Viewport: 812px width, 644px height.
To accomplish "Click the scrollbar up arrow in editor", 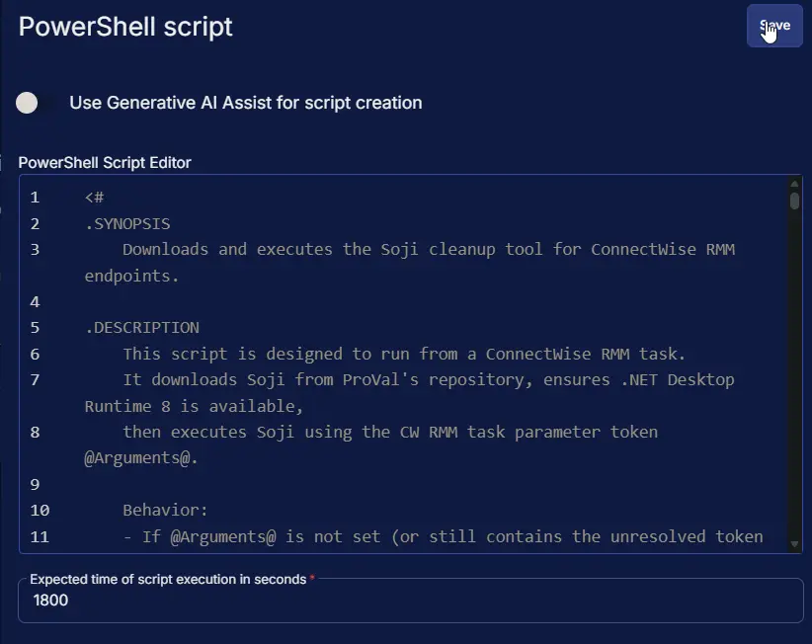I will click(x=795, y=184).
